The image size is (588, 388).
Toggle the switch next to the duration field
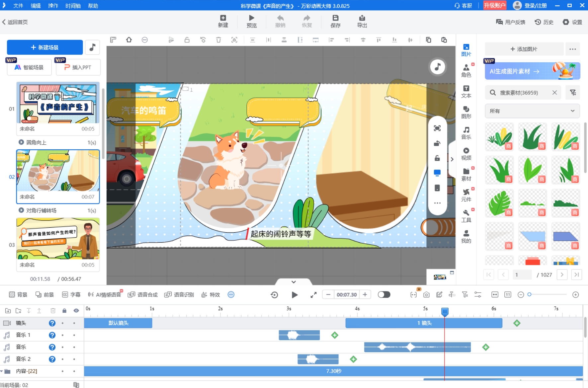click(x=384, y=295)
